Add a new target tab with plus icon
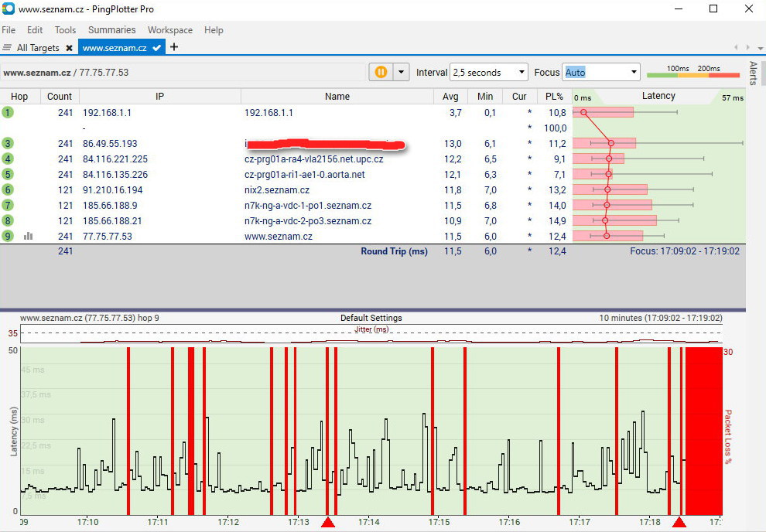The height and width of the screenshot is (532, 766). 174,47
